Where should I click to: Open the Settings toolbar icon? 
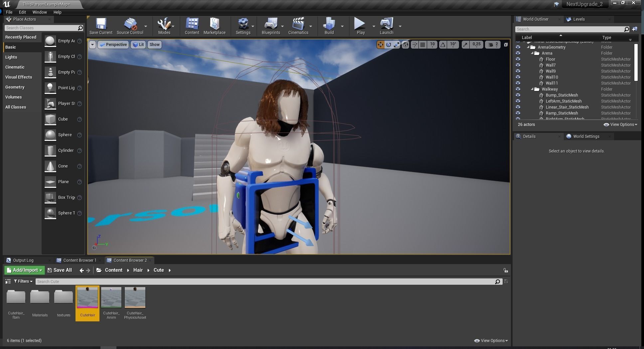[243, 24]
